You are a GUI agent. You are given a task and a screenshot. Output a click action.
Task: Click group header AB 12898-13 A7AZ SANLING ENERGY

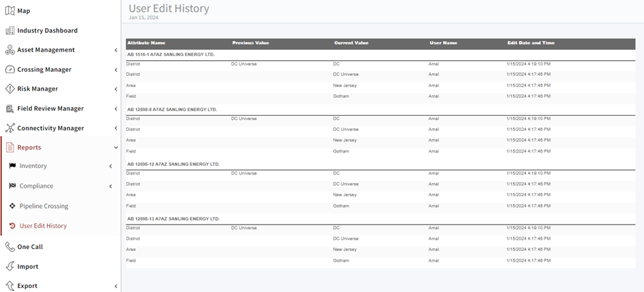point(173,219)
